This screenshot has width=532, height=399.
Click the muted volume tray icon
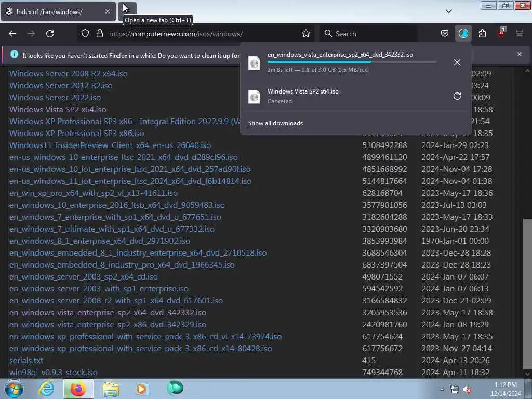[x=468, y=390]
